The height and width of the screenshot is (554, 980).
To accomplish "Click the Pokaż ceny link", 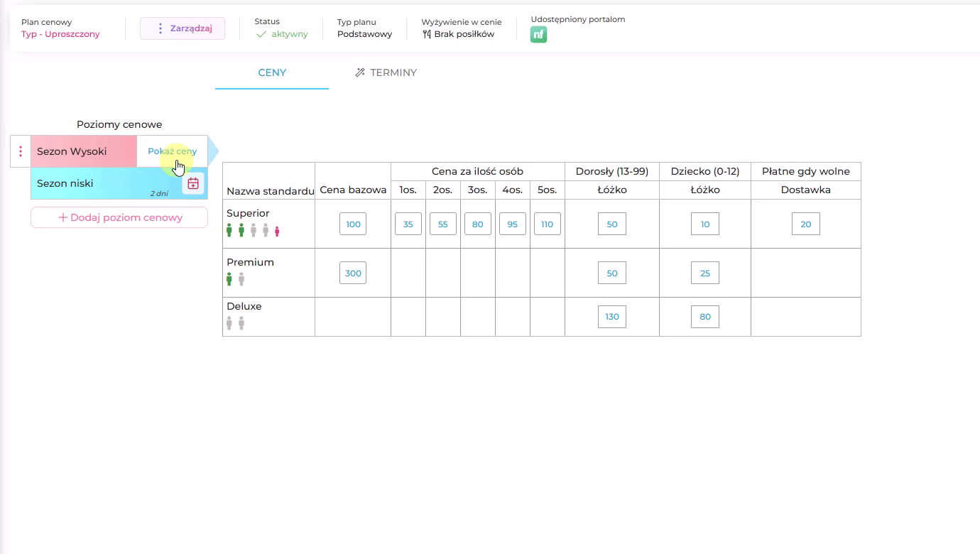I will coord(173,151).
